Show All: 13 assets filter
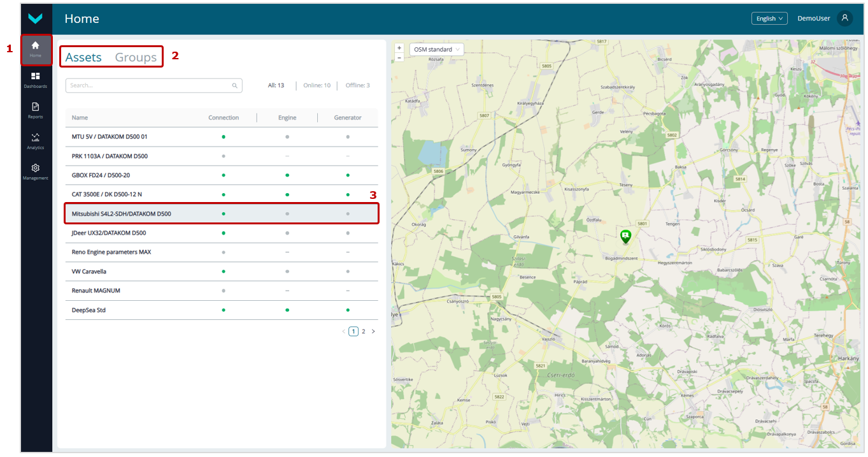The height and width of the screenshot is (457, 868). pyautogui.click(x=276, y=85)
